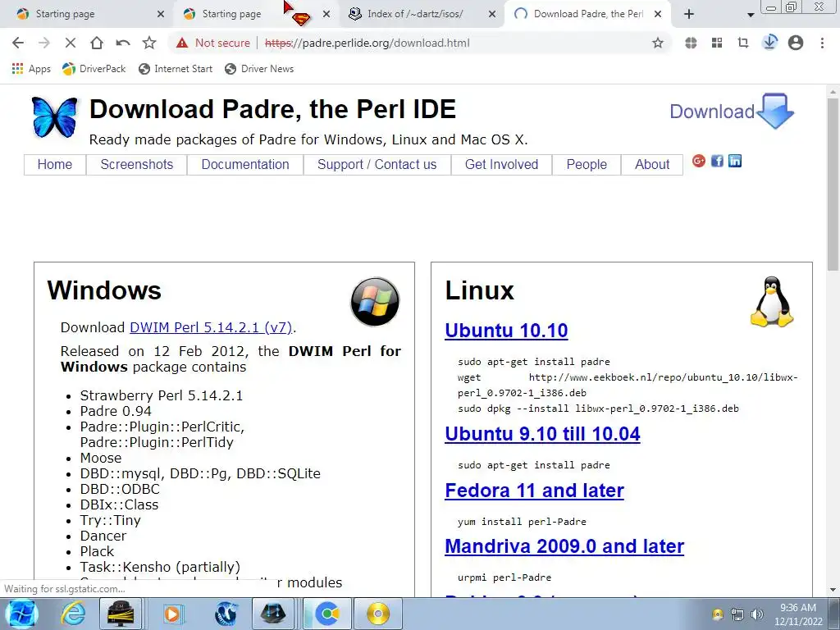Click the network tray icon

(737, 614)
